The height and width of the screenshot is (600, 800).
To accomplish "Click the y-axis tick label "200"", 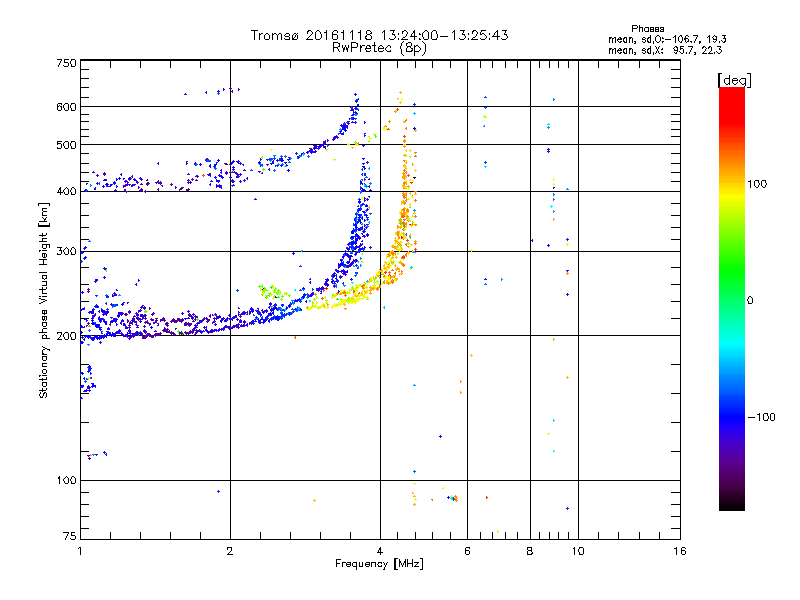I will pos(66,336).
